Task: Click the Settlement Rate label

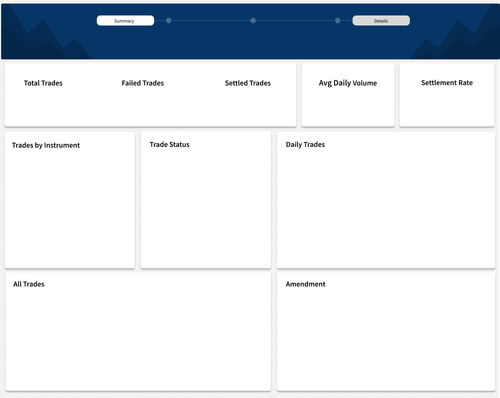Action: coord(447,83)
